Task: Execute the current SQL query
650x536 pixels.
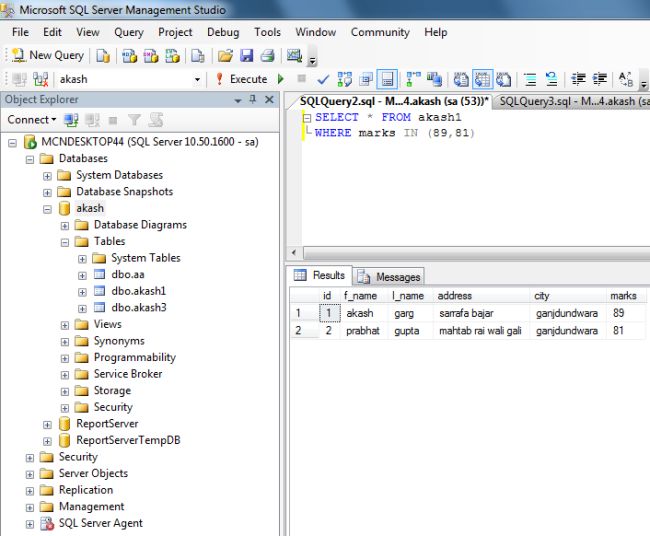Action: point(241,79)
